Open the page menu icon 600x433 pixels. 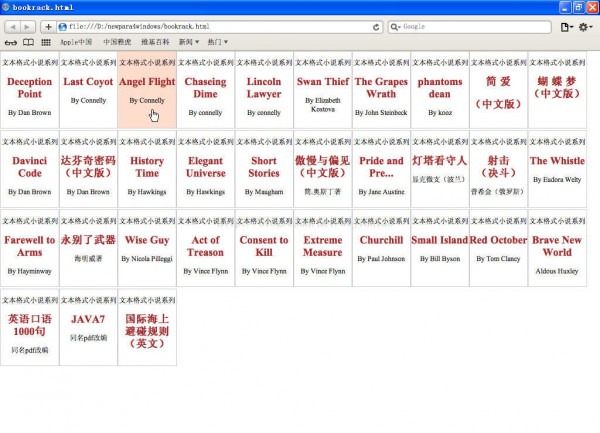[x=567, y=27]
